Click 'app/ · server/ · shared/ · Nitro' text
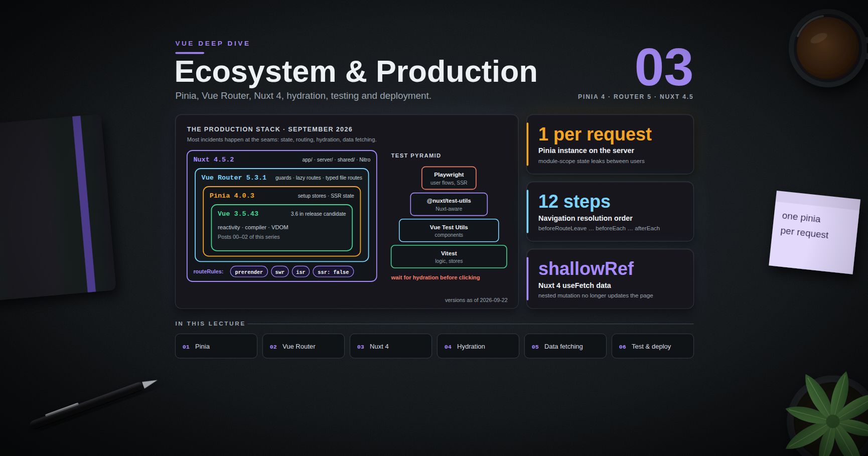 coord(336,160)
